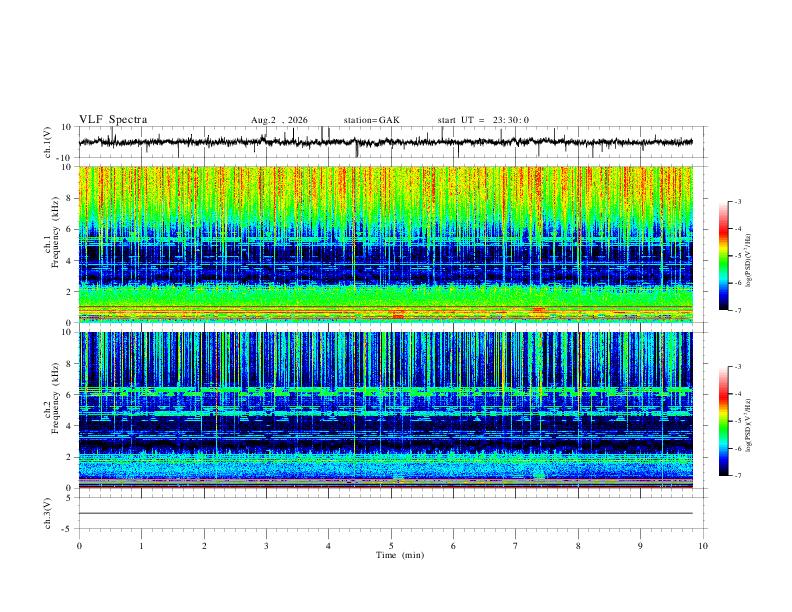Click the 5 minute tick label
This screenshot has height=612, width=792.
coord(391,546)
